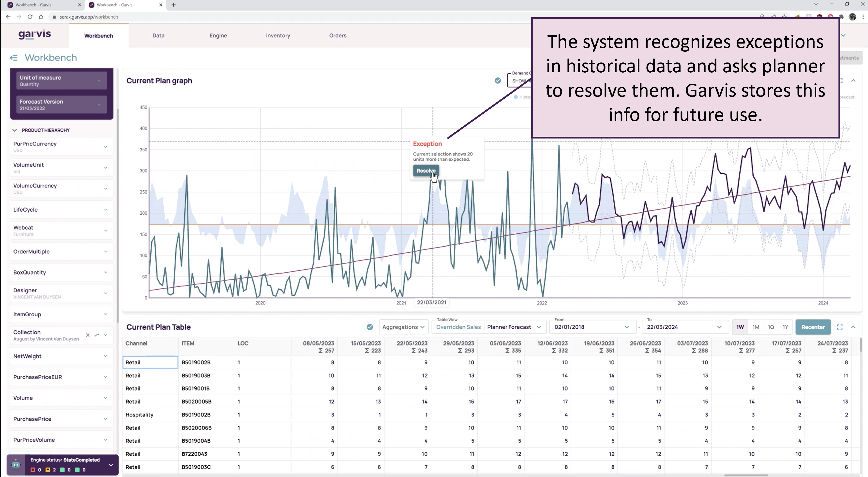Image resolution: width=868 pixels, height=477 pixels.
Task: Switch to the Inventory tab
Action: click(x=278, y=36)
